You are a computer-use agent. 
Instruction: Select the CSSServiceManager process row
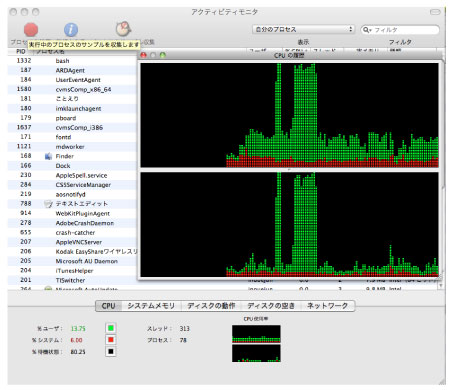72,185
